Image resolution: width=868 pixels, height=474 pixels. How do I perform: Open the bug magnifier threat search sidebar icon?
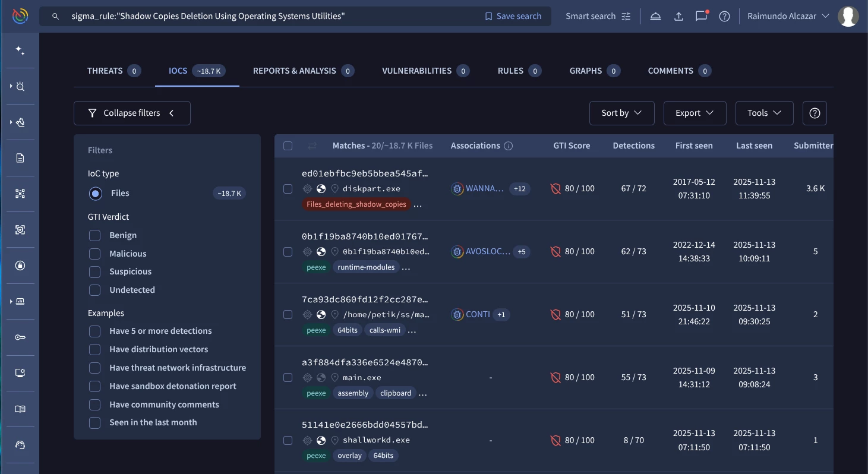click(x=20, y=87)
